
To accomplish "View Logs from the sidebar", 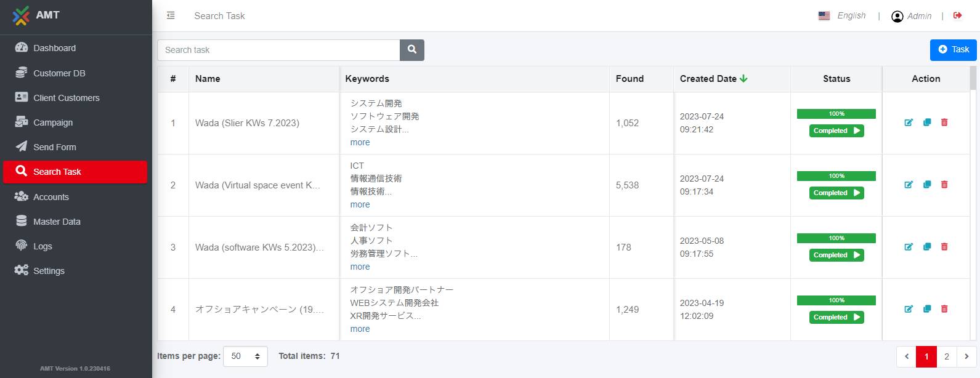I will 76,246.
